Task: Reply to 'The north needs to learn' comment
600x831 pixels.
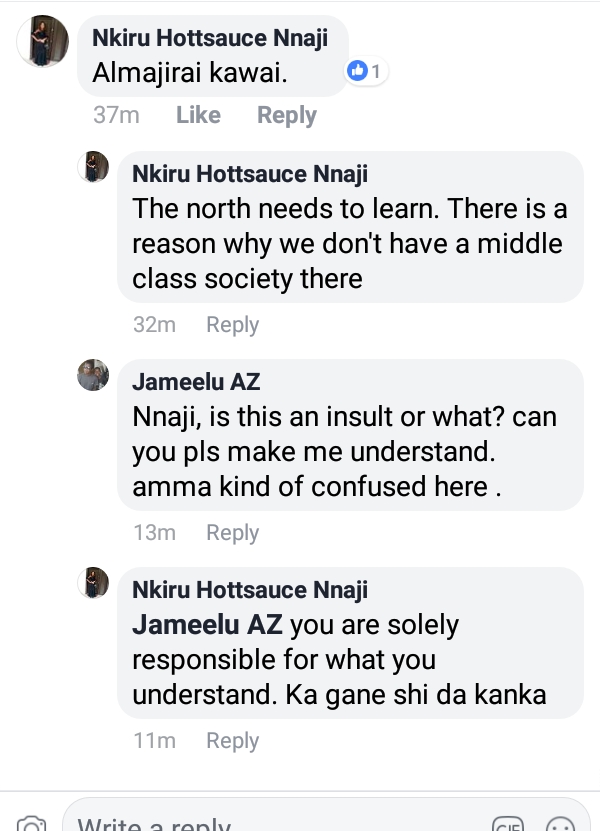Action: click(x=232, y=325)
